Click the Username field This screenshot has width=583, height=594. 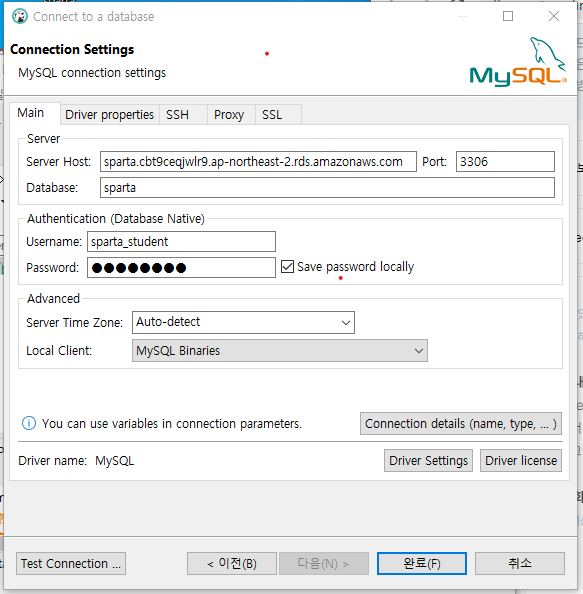coord(181,242)
